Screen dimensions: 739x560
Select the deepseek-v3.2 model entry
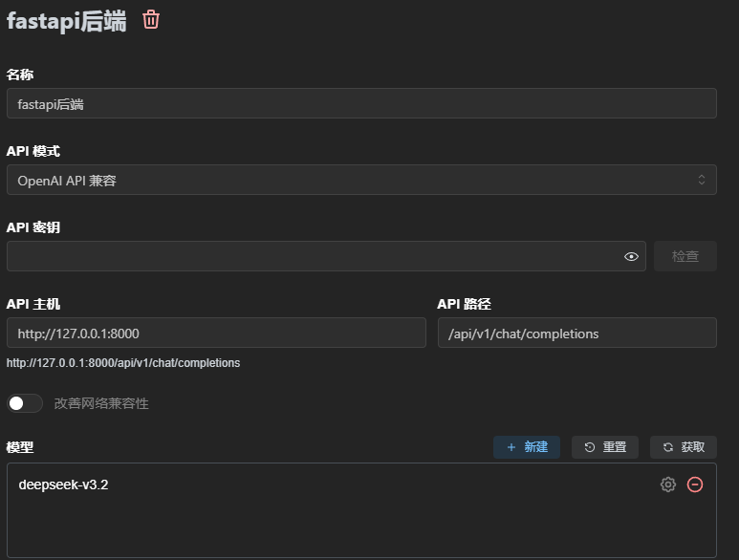[64, 485]
